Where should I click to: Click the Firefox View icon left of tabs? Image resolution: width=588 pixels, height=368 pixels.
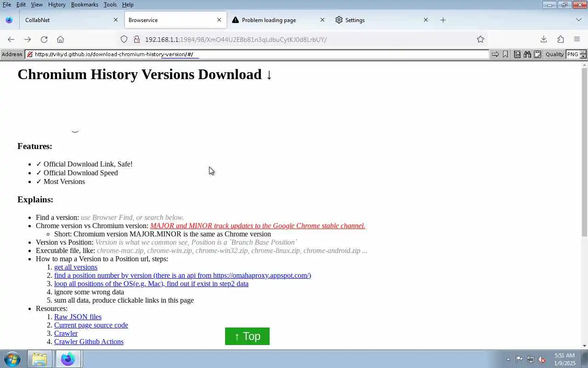pos(9,20)
